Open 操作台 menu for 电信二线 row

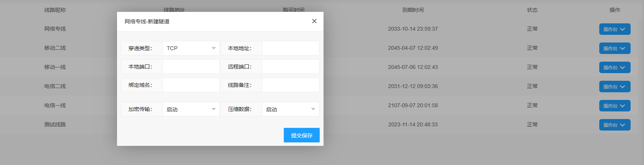(x=614, y=87)
